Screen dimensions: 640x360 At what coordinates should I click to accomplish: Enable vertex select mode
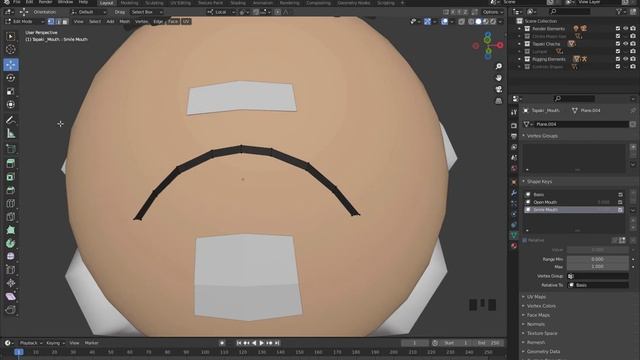point(51,21)
